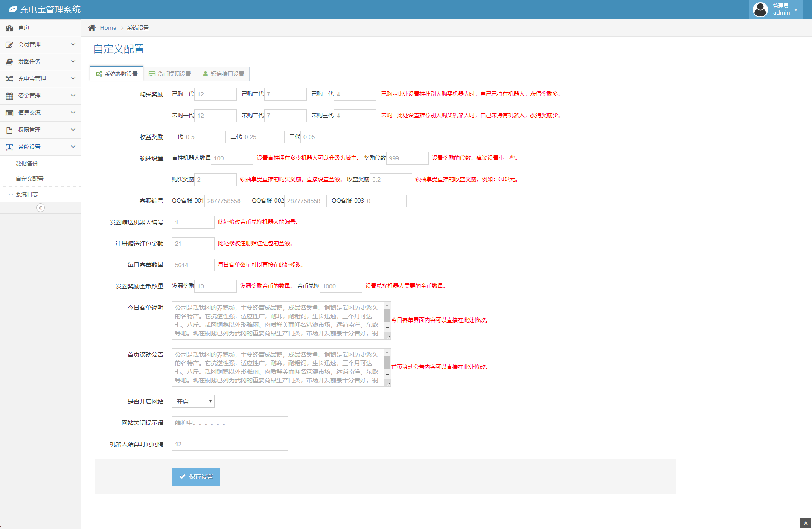812x529 pixels.
Task: Click the card icon on 货币提现设置 tab
Action: pyautogui.click(x=152, y=74)
